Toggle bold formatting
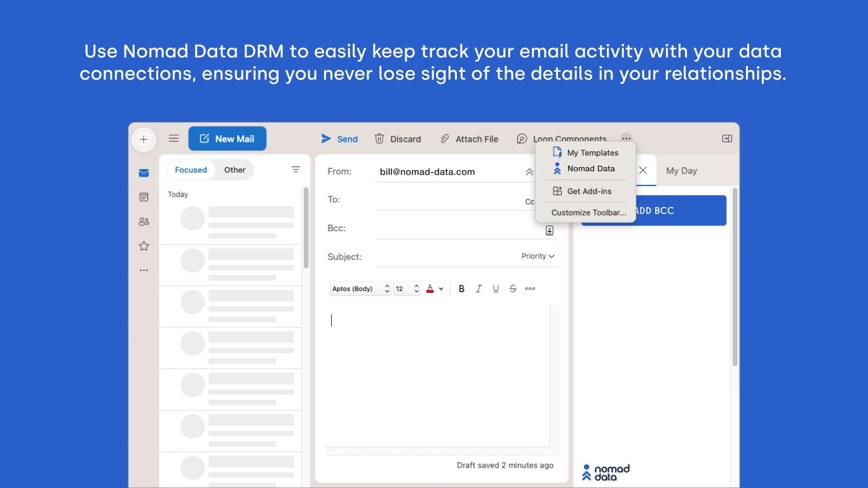The image size is (868, 488). point(461,288)
